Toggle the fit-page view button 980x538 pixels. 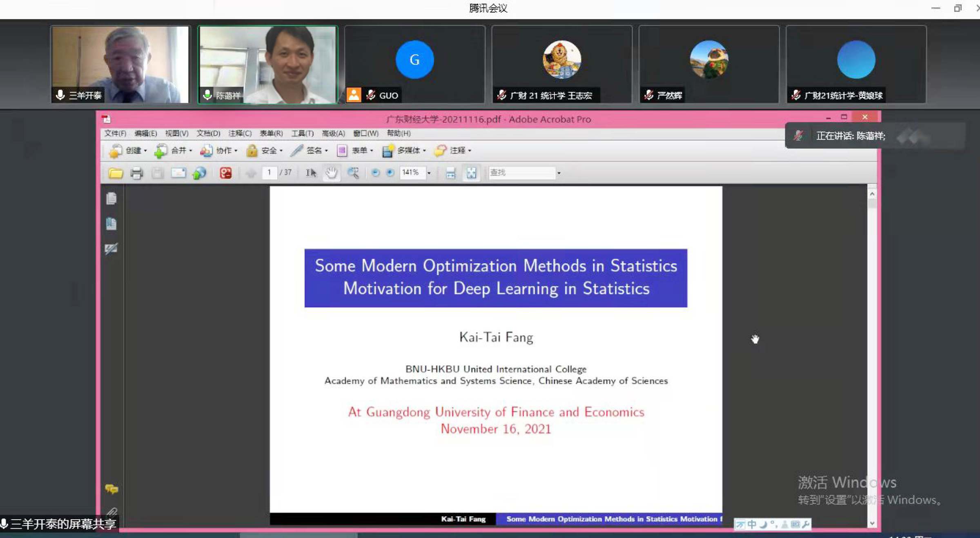(x=471, y=173)
